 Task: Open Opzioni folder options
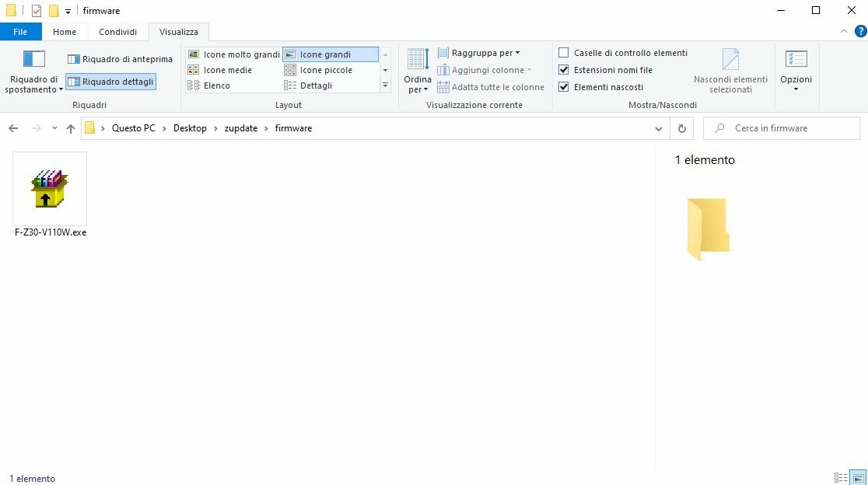796,71
